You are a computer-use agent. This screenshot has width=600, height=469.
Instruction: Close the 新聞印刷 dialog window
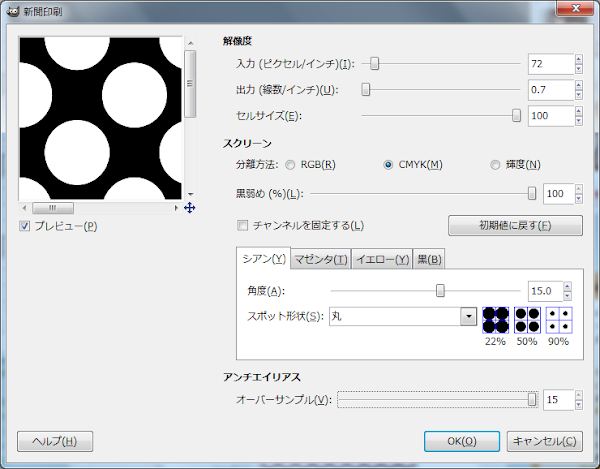(575, 8)
